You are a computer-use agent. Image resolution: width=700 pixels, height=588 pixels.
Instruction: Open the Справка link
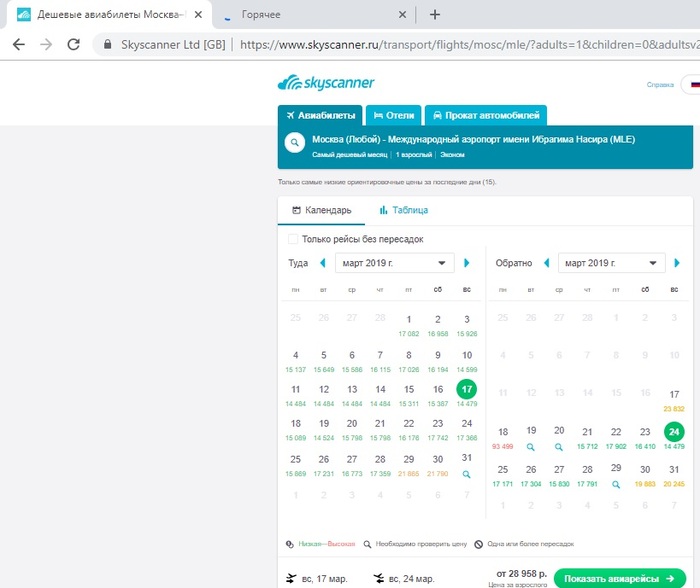[660, 84]
